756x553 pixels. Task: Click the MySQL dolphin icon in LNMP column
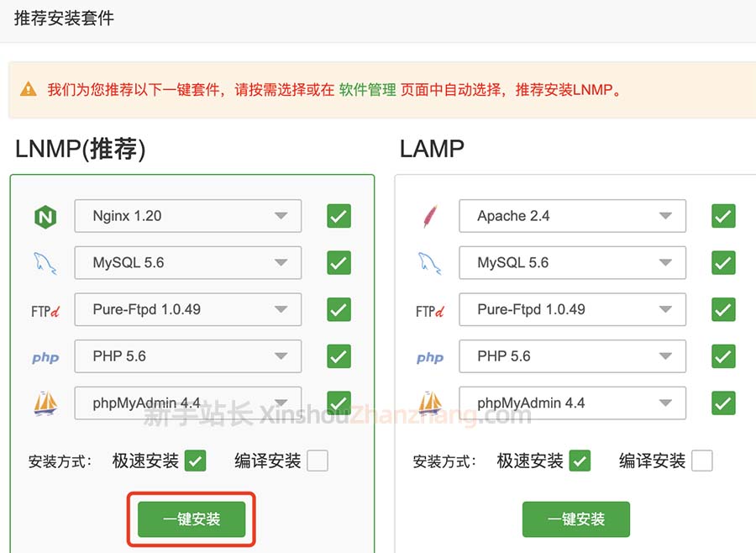pyautogui.click(x=43, y=262)
